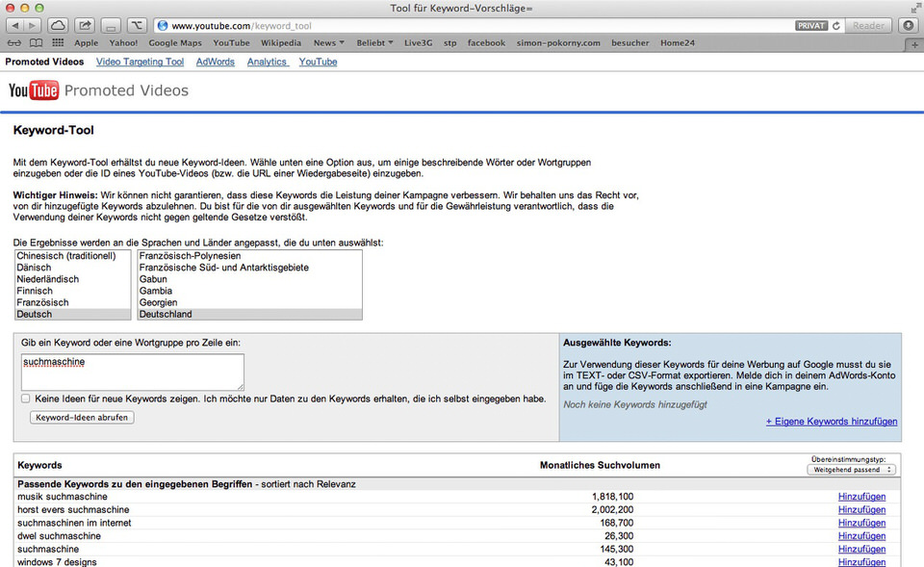Open the simon-pokorny.com bookmark
The image size is (924, 567).
tap(558, 43)
